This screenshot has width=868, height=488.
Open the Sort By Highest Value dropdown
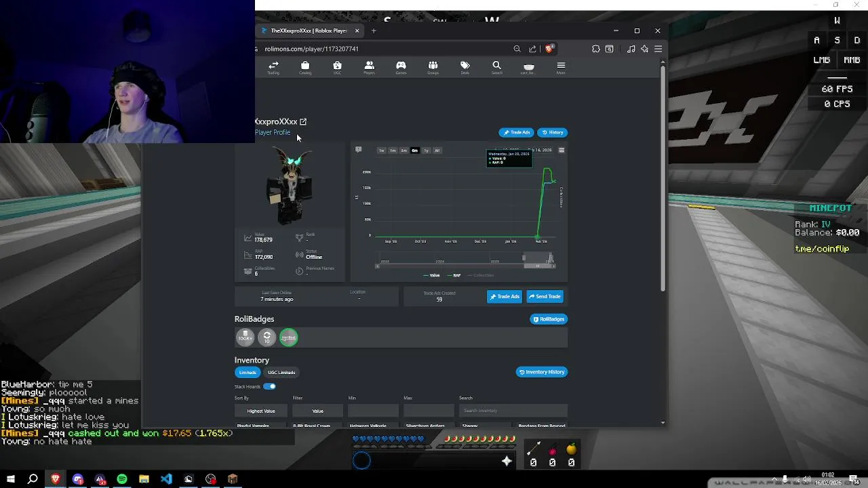point(261,411)
